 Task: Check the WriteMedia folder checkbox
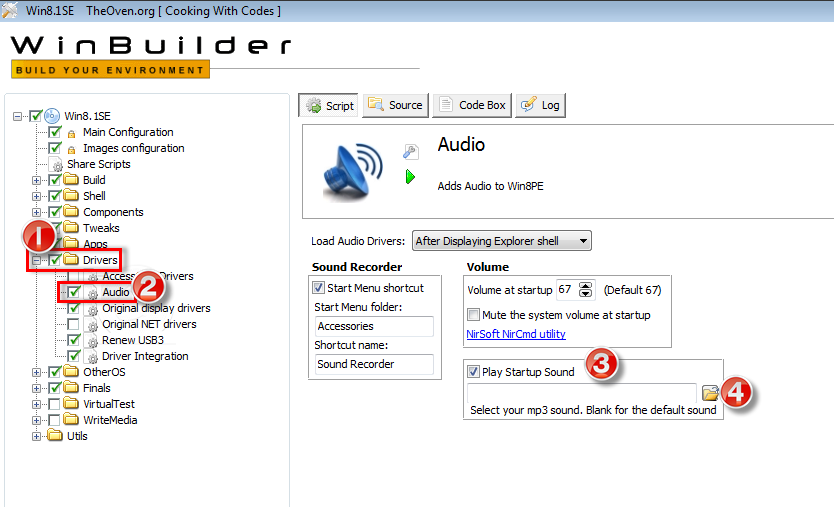54,420
